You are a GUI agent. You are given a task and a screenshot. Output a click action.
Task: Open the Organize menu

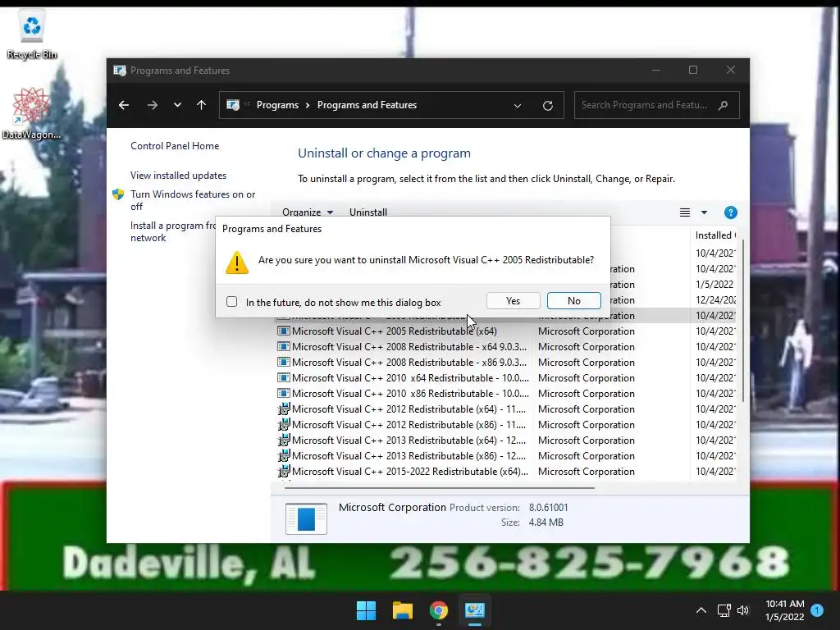click(308, 212)
